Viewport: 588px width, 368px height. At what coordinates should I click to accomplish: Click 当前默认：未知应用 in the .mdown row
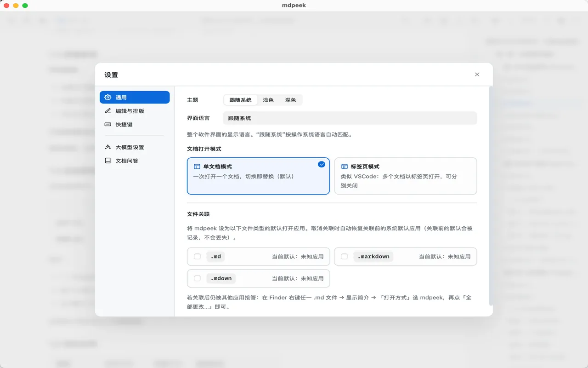(298, 278)
